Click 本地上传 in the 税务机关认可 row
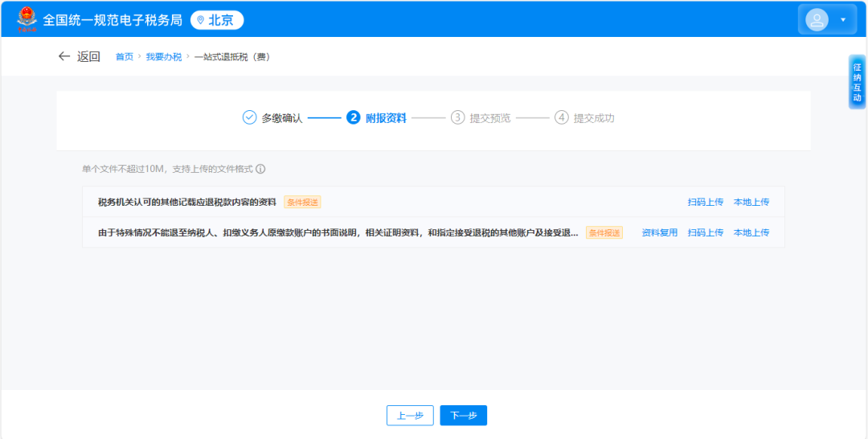Image resolution: width=868 pixels, height=439 pixels. (x=751, y=202)
